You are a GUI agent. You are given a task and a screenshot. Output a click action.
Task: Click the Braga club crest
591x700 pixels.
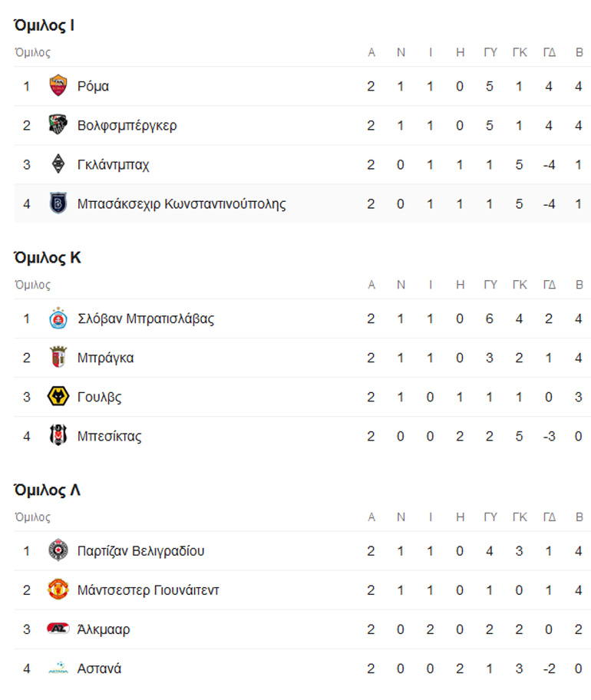58,358
